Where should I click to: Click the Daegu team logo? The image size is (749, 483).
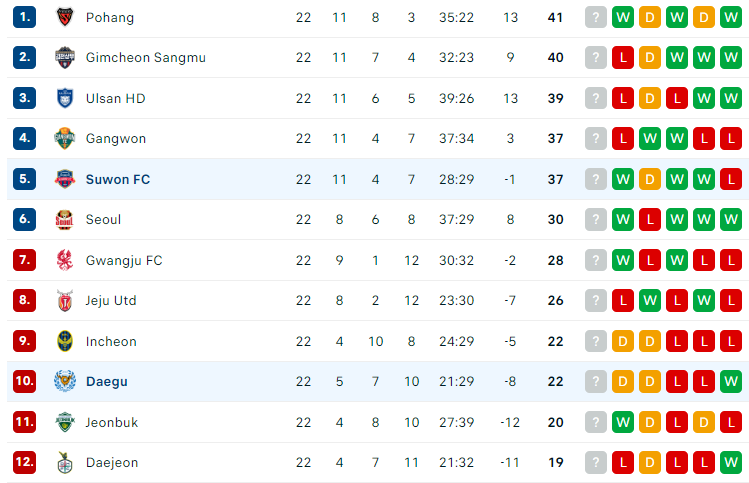pos(65,381)
